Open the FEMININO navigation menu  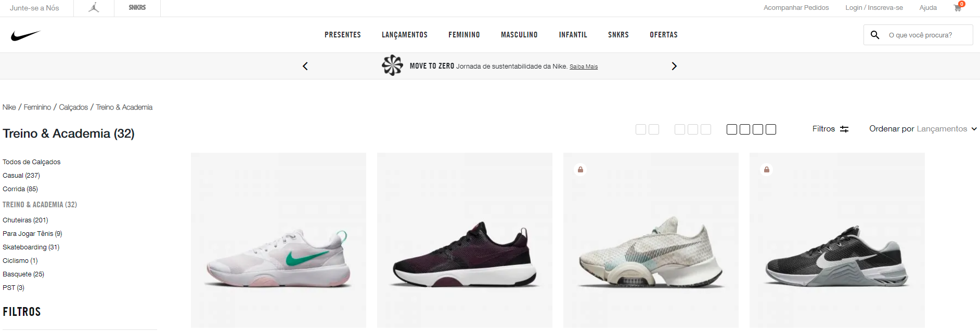tap(464, 35)
